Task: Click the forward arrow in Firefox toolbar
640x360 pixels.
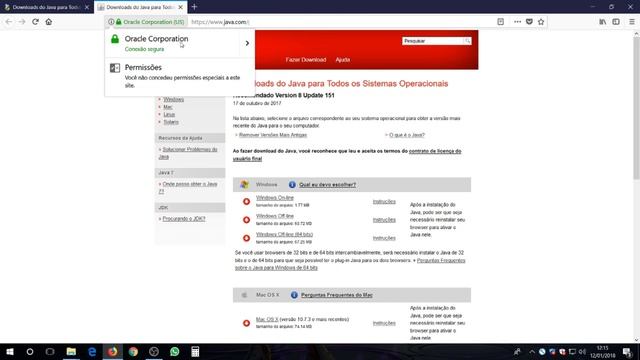Action: pyautogui.click(x=22, y=22)
